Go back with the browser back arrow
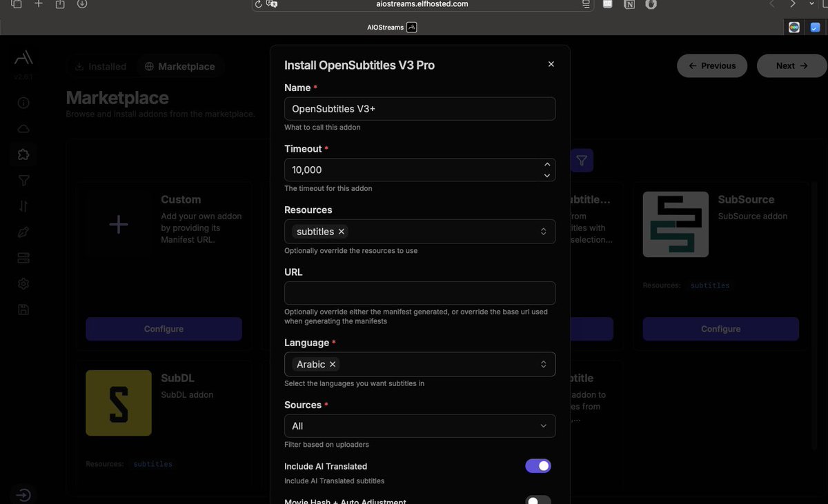Image resolution: width=828 pixels, height=504 pixels. click(771, 4)
